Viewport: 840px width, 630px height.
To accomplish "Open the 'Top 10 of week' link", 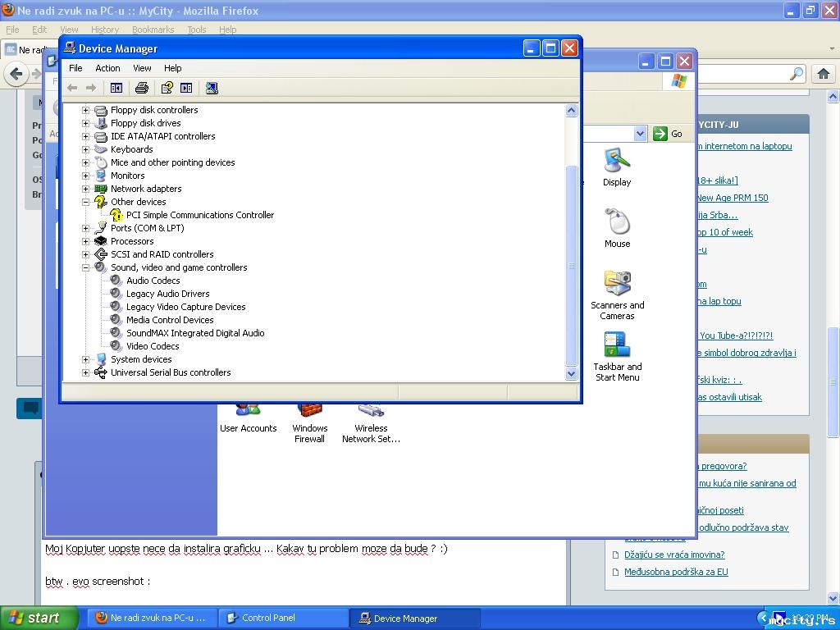I will pos(725,232).
